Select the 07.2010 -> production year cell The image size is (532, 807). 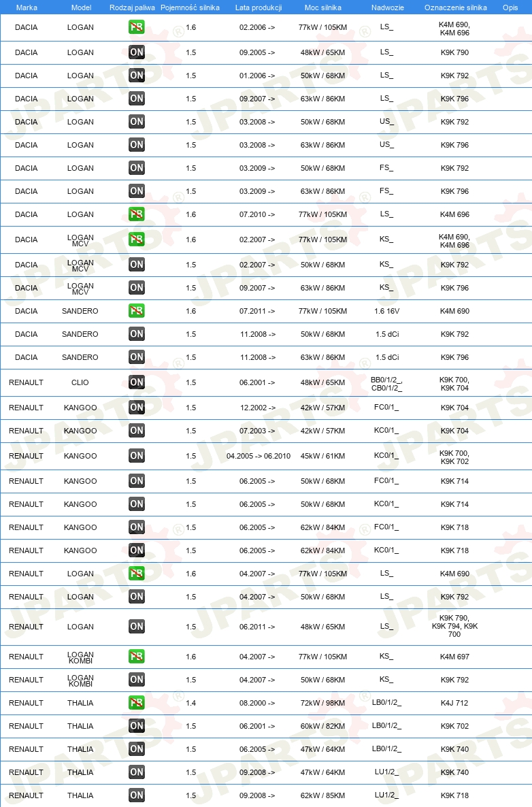[x=256, y=214]
